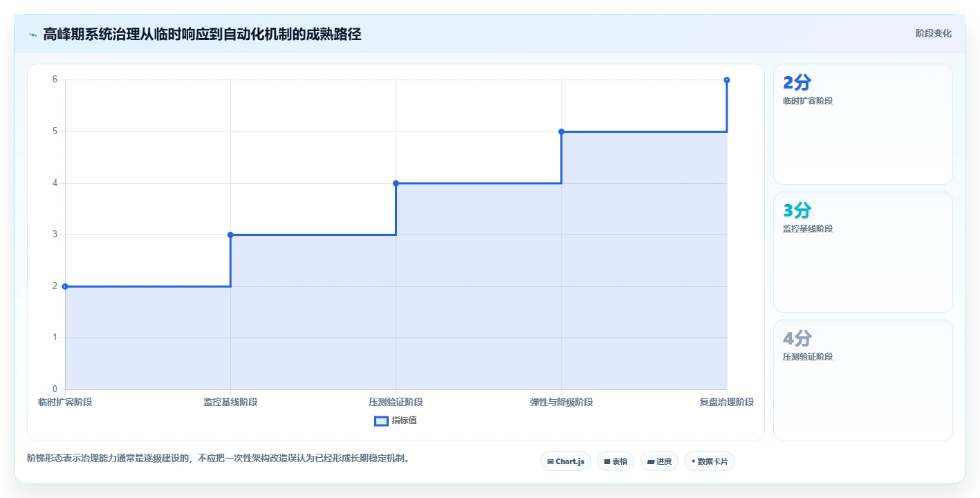Screen dimensions: 980x498
Task: Click the 指标值 legend color box
Action: point(381,421)
